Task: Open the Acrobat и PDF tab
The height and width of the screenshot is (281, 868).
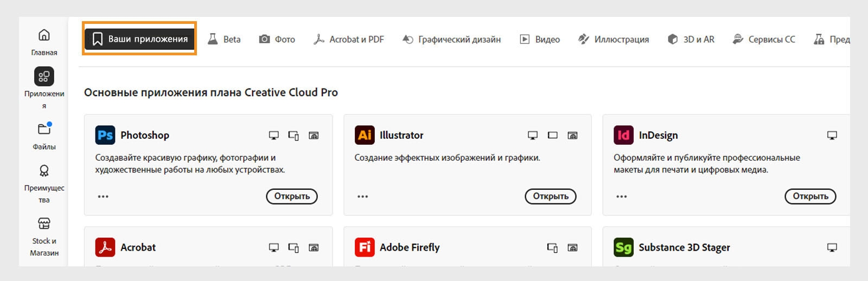Action: 348,39
